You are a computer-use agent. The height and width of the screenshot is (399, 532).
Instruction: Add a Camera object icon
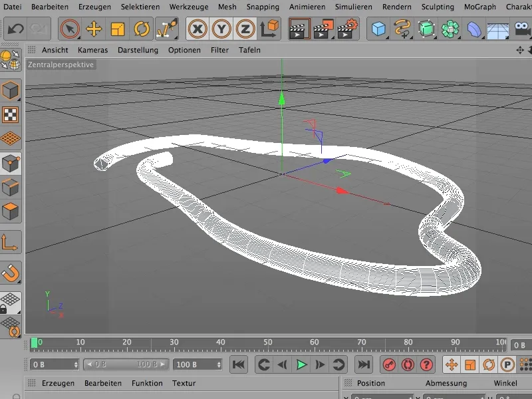(x=522, y=29)
